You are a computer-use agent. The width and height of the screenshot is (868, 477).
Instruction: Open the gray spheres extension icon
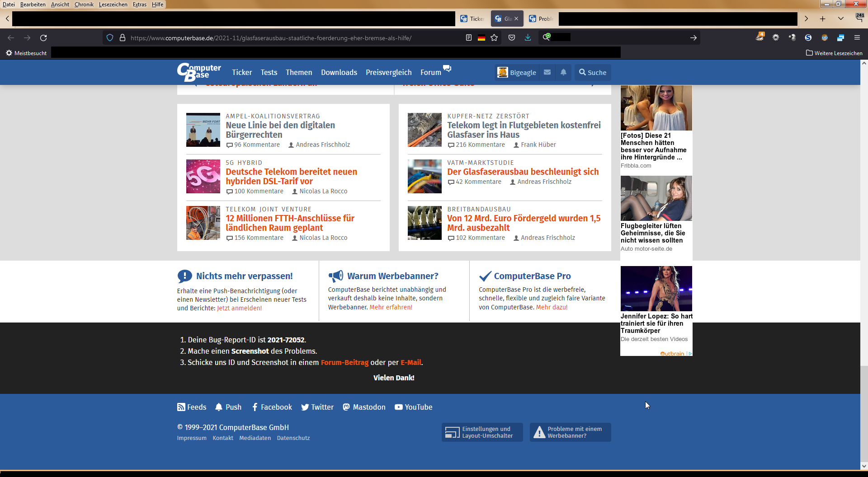tap(792, 37)
